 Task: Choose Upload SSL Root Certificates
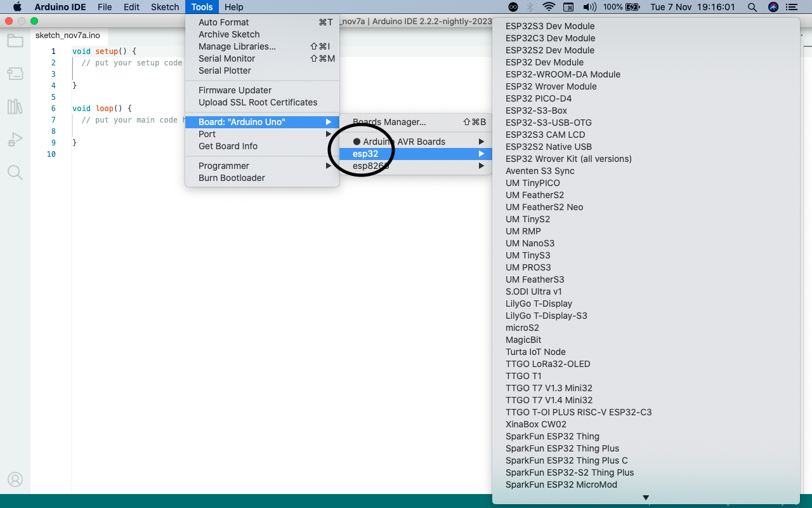(262, 102)
